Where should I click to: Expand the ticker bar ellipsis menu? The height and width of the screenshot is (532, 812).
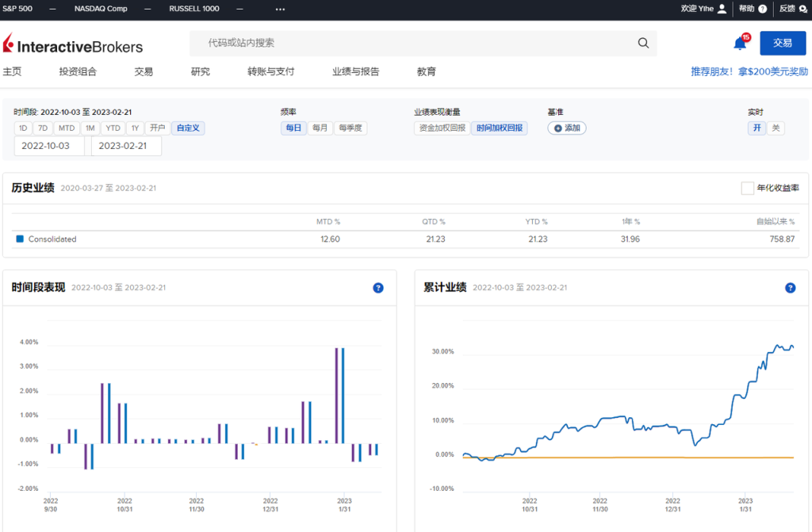[280, 9]
